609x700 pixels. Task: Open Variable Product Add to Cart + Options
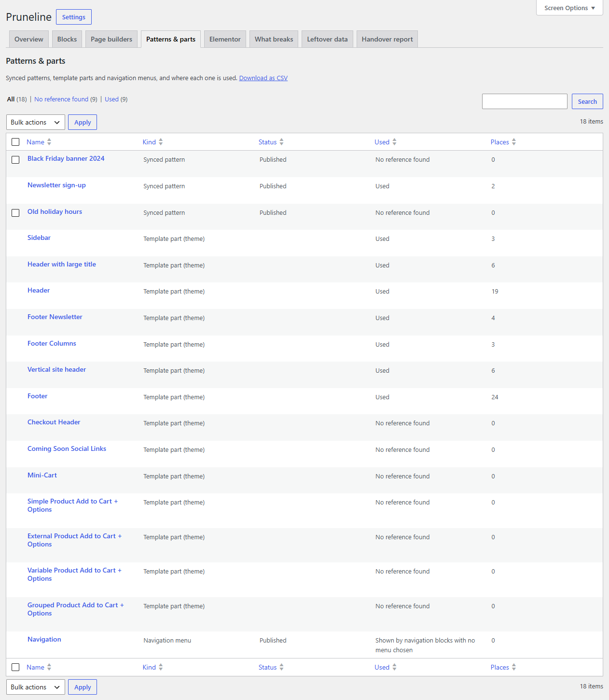pyautogui.click(x=74, y=574)
